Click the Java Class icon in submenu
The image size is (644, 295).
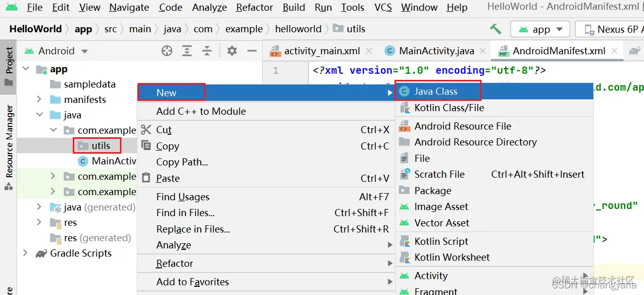(405, 92)
